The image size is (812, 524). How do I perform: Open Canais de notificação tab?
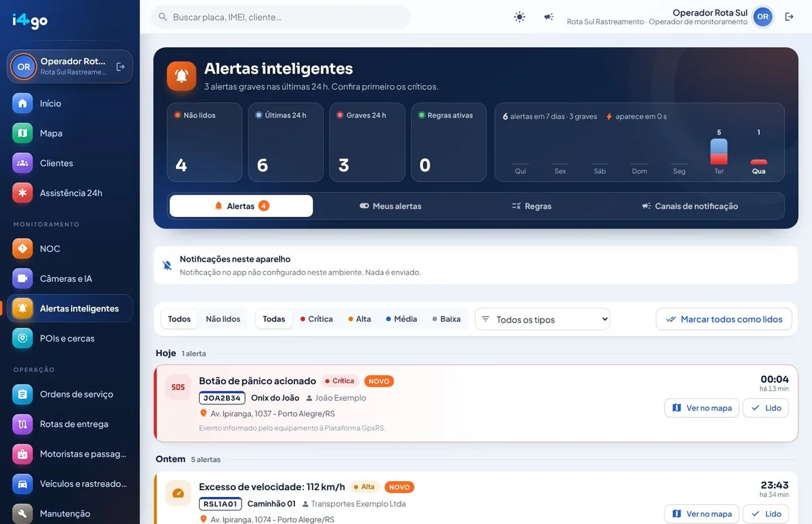(x=690, y=206)
